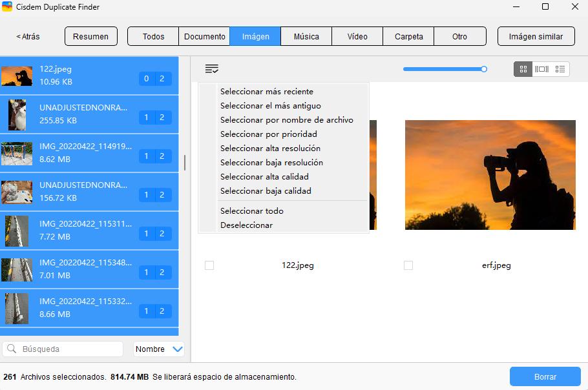Click the Borrar button

(x=545, y=376)
